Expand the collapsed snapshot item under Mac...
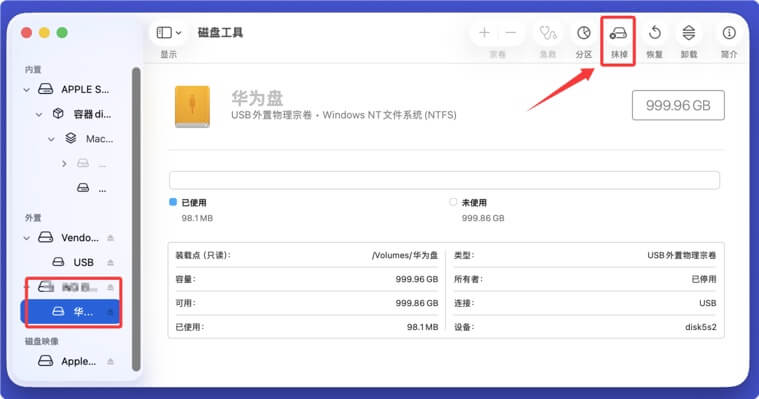Screen dimensions: 759x399 coord(64,164)
